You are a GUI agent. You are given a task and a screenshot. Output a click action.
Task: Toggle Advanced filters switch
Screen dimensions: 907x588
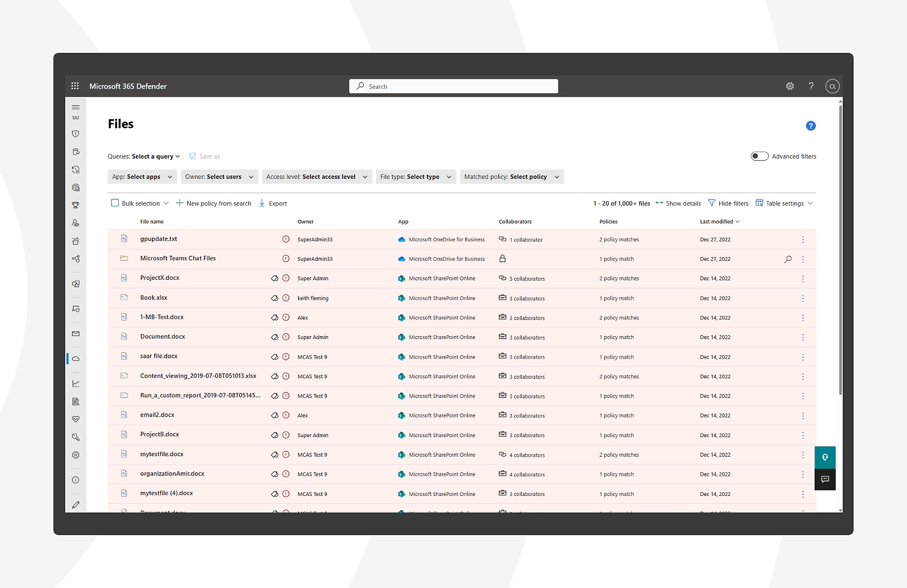point(759,156)
